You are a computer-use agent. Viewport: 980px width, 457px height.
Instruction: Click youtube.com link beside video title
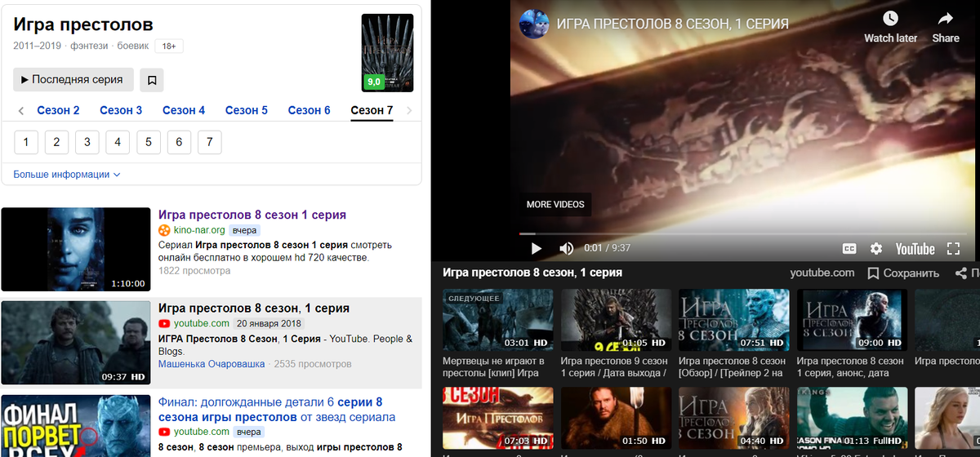[822, 273]
